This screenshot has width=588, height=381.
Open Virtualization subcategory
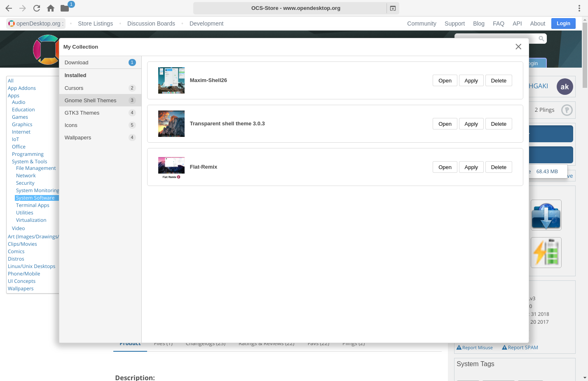pos(31,220)
